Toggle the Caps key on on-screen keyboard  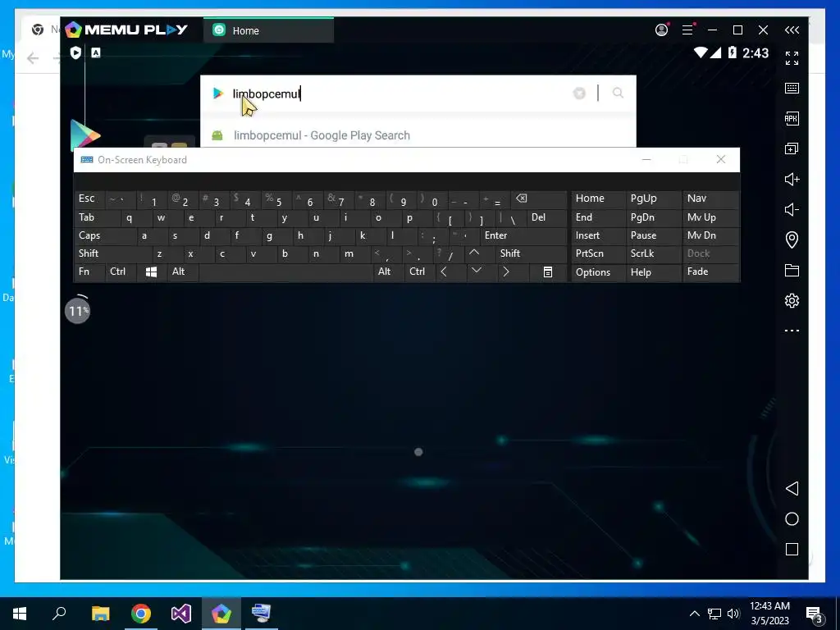105,235
